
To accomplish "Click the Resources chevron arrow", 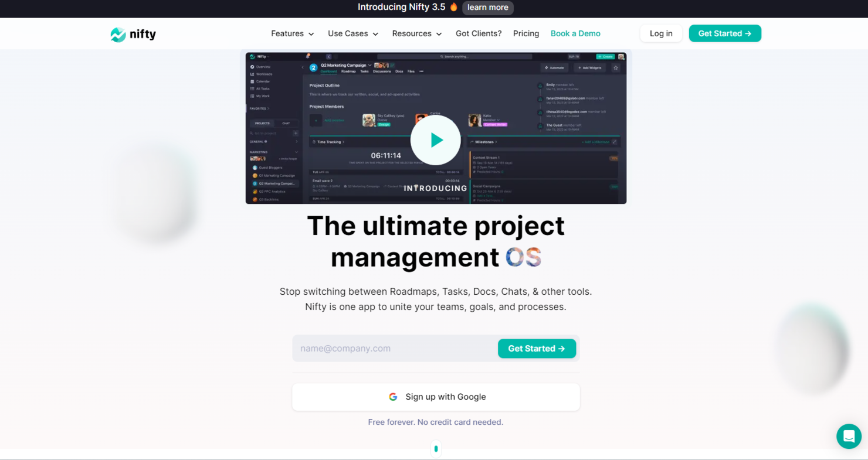I will [439, 34].
